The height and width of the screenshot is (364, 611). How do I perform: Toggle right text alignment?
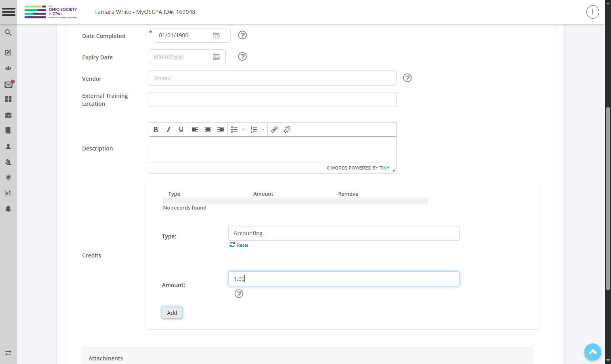(x=220, y=130)
